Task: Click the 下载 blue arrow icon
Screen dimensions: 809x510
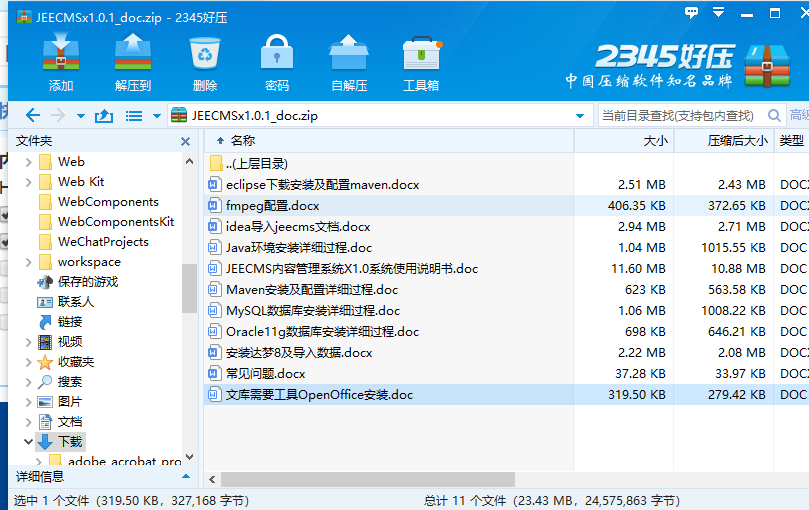Action: 45,442
